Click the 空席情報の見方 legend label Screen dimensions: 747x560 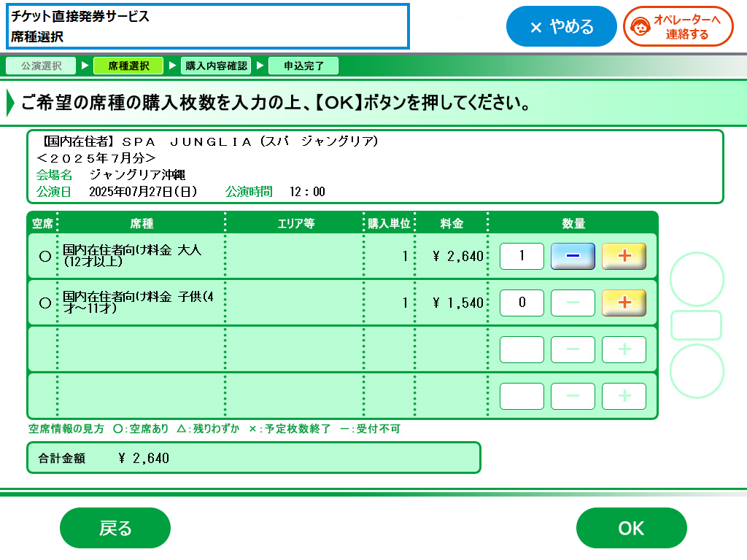[x=66, y=429]
